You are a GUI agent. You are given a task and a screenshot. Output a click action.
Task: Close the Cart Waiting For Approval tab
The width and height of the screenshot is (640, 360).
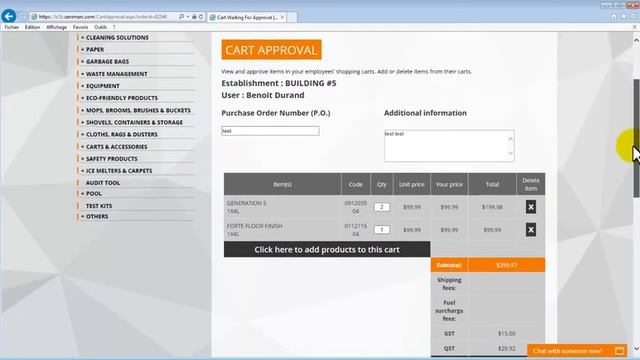tap(282, 17)
